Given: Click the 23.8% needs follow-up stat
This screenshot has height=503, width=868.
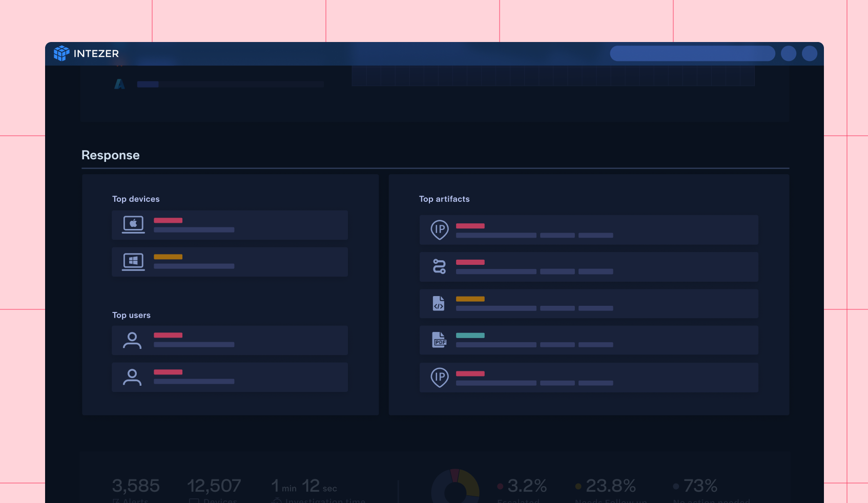Looking at the screenshot, I should 610,486.
